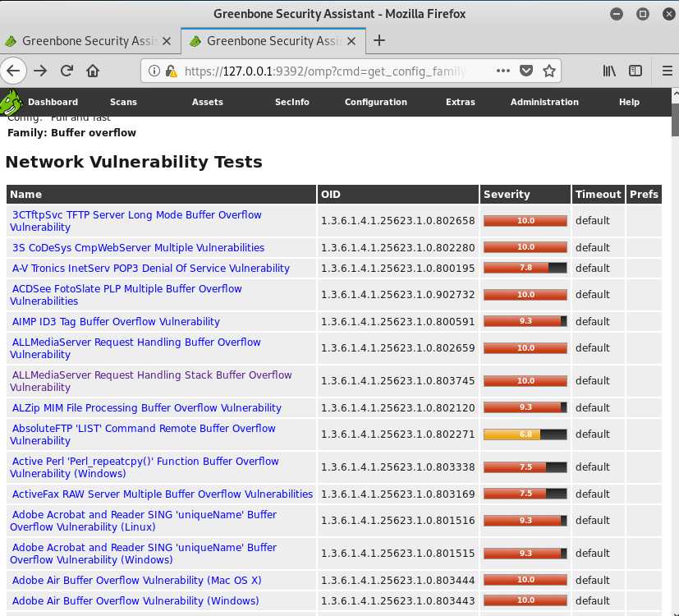Open the Assets menu
Image resolution: width=679 pixels, height=616 pixels.
click(x=208, y=102)
